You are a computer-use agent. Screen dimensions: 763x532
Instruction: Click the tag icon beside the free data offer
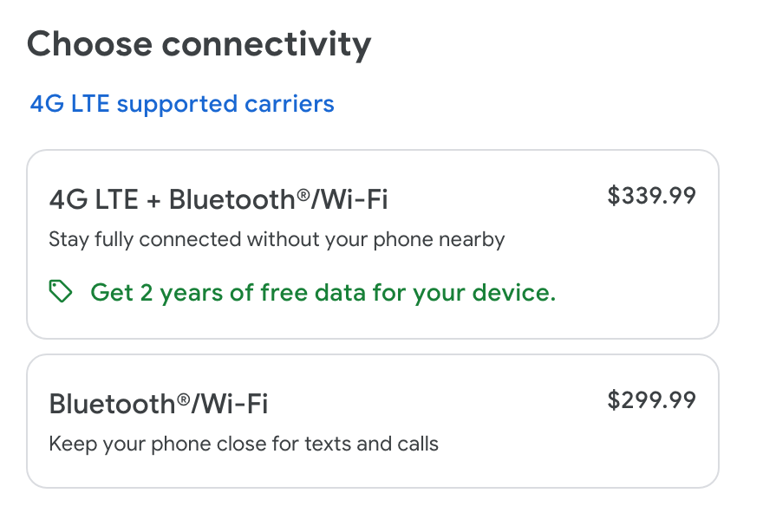61,293
